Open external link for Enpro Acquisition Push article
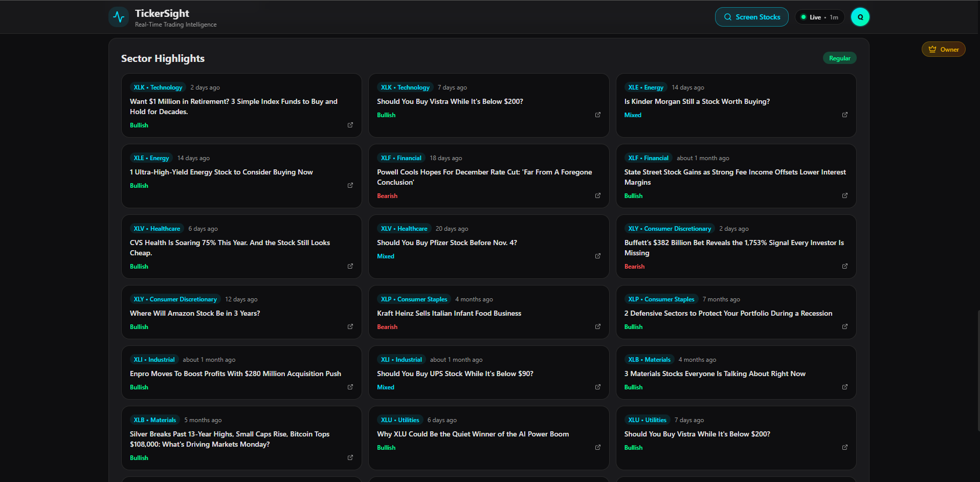This screenshot has height=482, width=980. pos(350,387)
